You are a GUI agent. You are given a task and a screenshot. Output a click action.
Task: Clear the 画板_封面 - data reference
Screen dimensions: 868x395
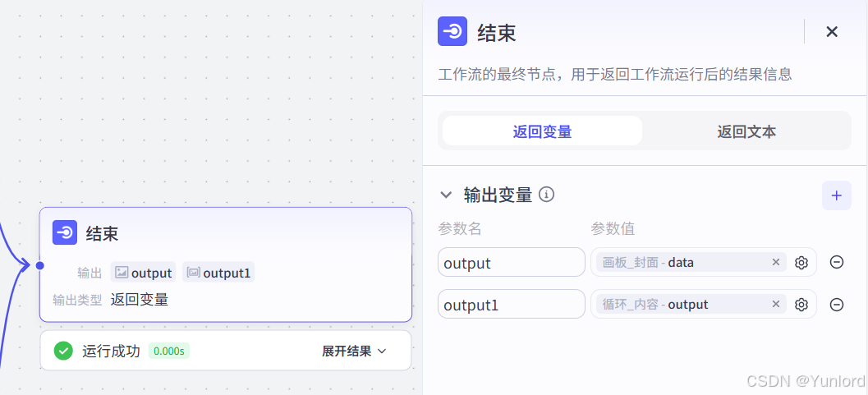tap(775, 262)
